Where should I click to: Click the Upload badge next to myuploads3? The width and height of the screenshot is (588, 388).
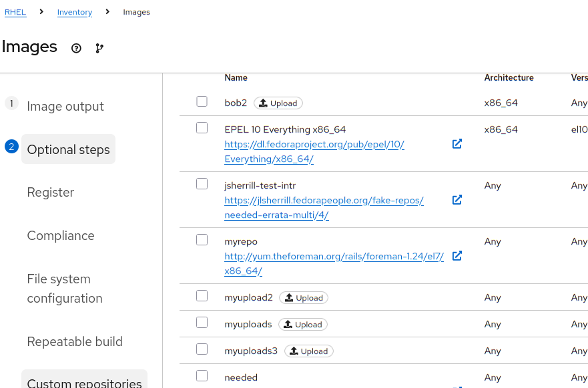point(308,351)
